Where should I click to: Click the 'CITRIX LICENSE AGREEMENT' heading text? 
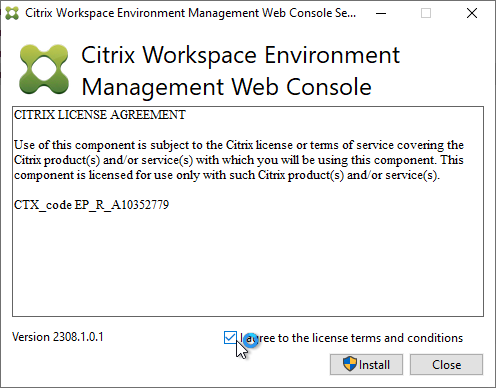click(x=100, y=115)
